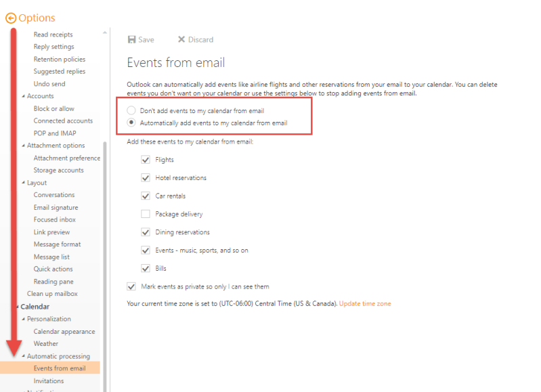This screenshot has width=541, height=392.
Task: Click the Update time zone link
Action: point(365,304)
